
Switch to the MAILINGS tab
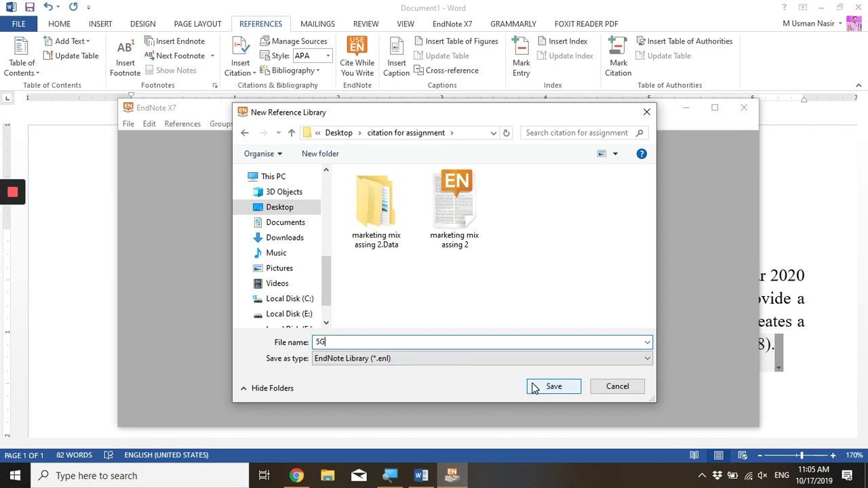[x=317, y=24]
